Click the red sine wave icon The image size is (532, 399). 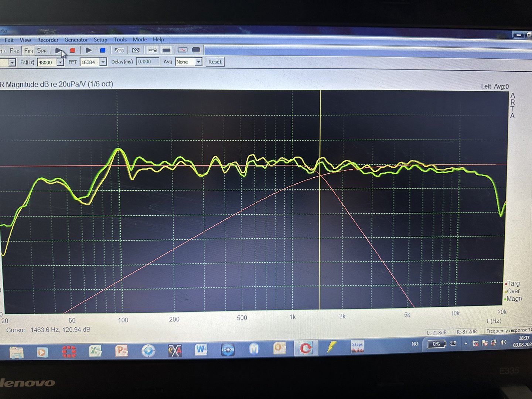(183, 50)
